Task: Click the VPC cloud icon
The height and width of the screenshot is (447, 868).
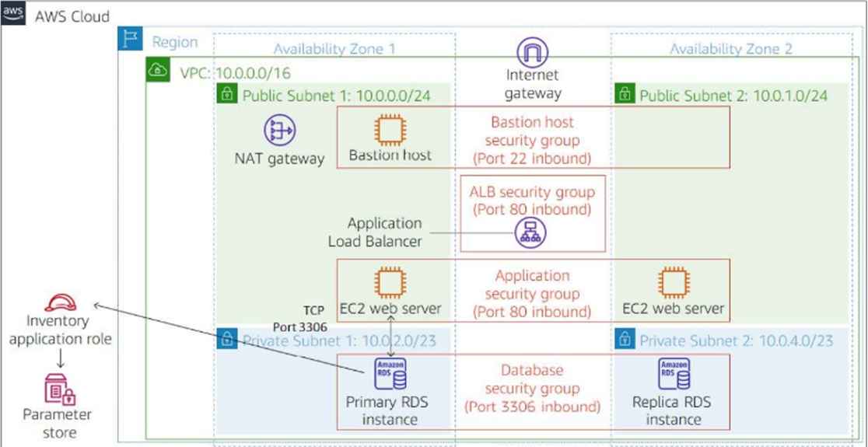Action: click(158, 71)
